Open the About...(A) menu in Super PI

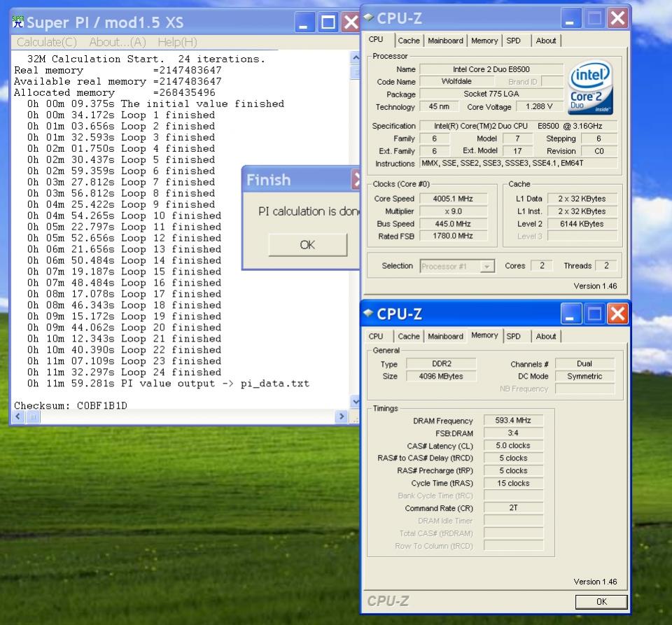click(118, 43)
